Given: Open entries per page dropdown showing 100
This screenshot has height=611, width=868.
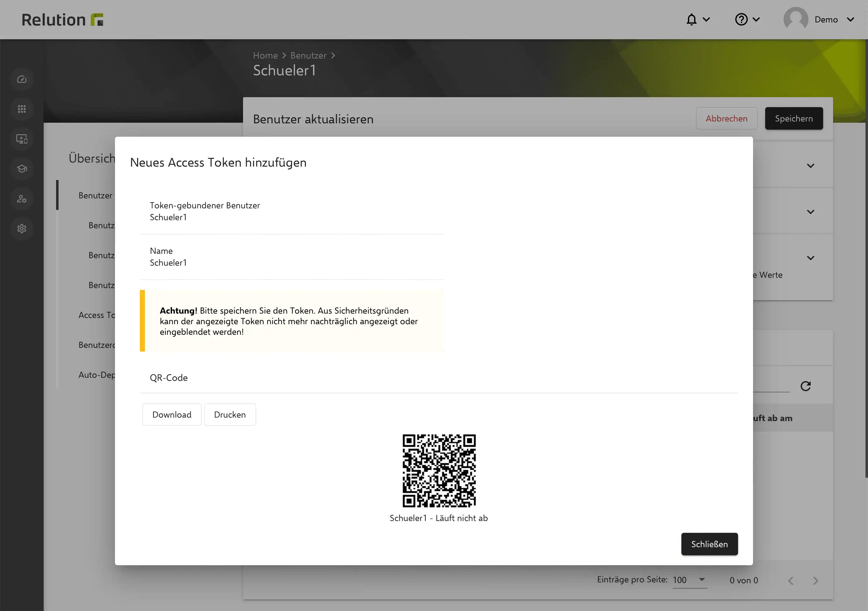Looking at the screenshot, I should (689, 580).
